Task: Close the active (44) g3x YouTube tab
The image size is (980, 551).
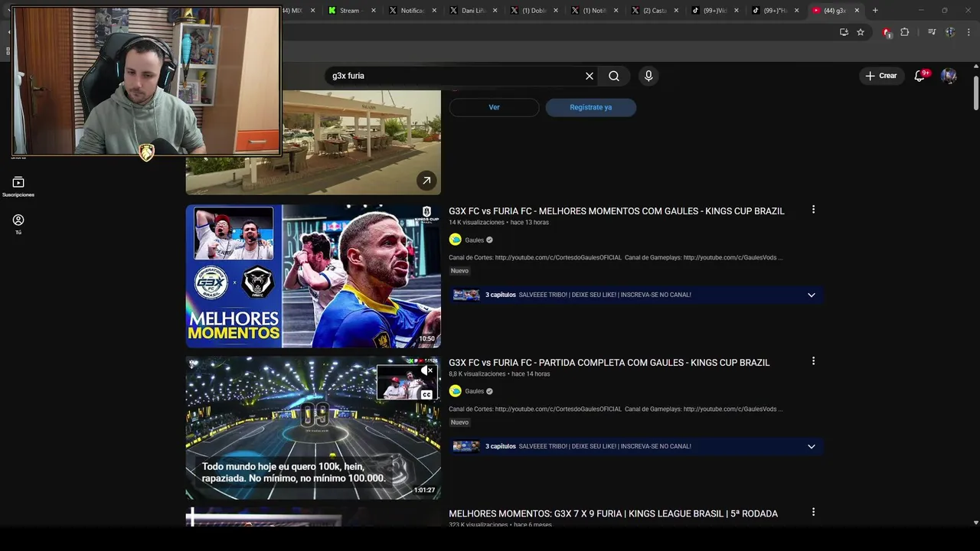Action: pyautogui.click(x=857, y=11)
